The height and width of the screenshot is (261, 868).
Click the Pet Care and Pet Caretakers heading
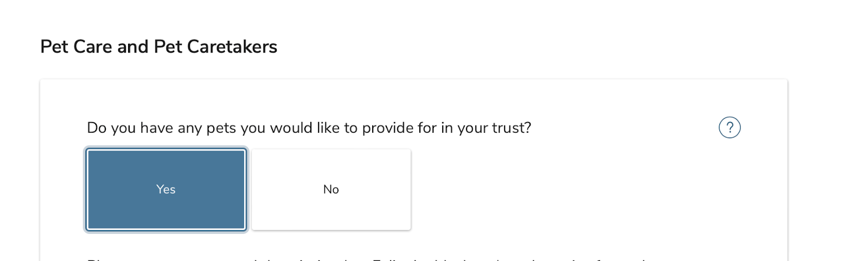coord(158,47)
